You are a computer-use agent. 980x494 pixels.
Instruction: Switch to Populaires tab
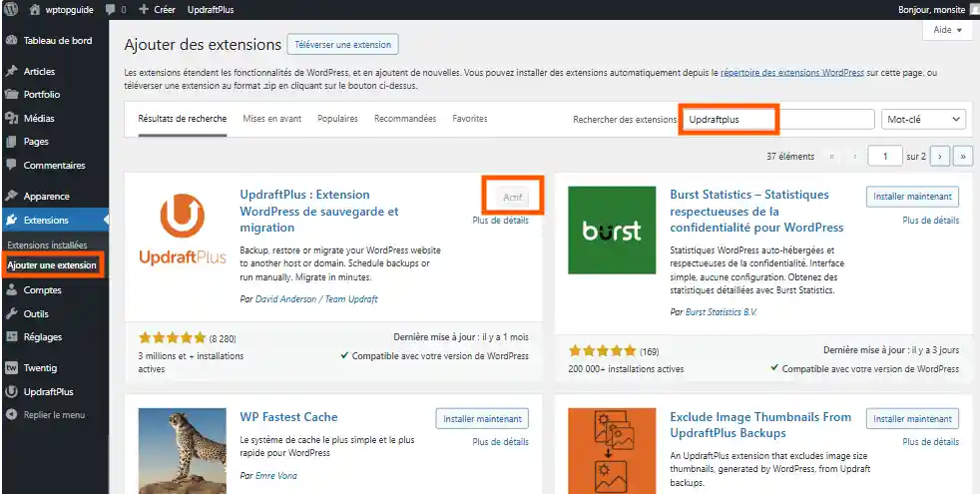(337, 119)
